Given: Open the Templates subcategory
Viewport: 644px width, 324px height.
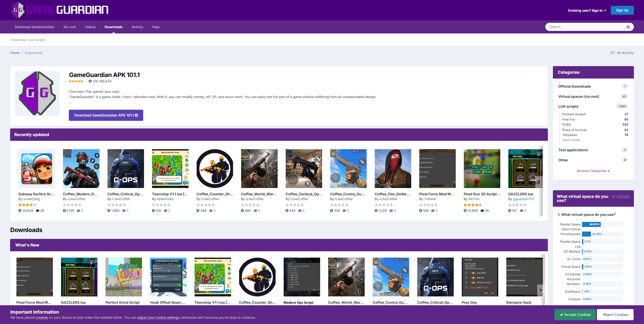Looking at the screenshot, I should 570,135.
